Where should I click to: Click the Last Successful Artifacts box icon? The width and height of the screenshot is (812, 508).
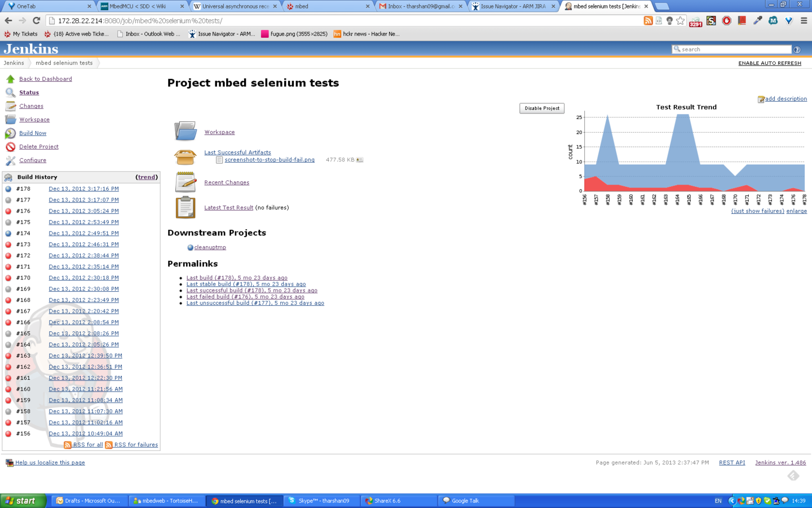click(x=185, y=156)
